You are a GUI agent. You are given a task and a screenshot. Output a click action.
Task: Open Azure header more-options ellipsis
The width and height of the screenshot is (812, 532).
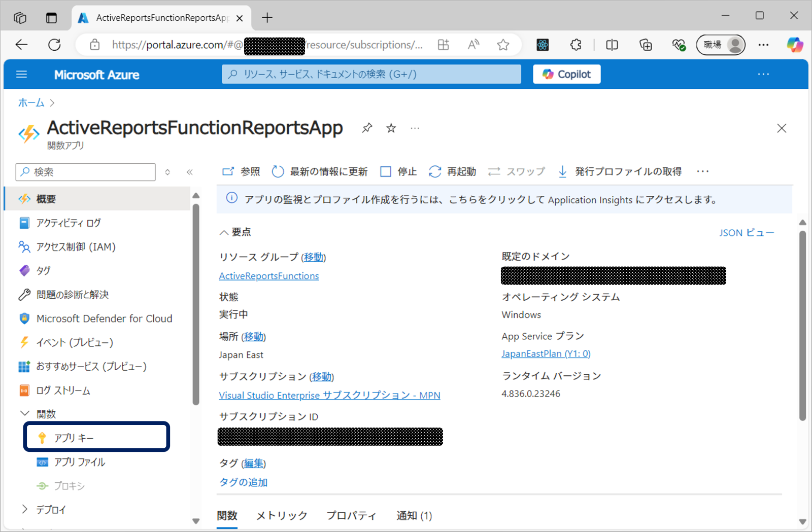tap(763, 74)
